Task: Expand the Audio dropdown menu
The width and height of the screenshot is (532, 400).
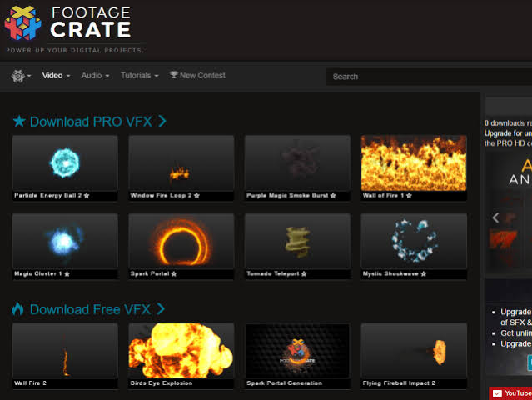Action: [x=95, y=76]
